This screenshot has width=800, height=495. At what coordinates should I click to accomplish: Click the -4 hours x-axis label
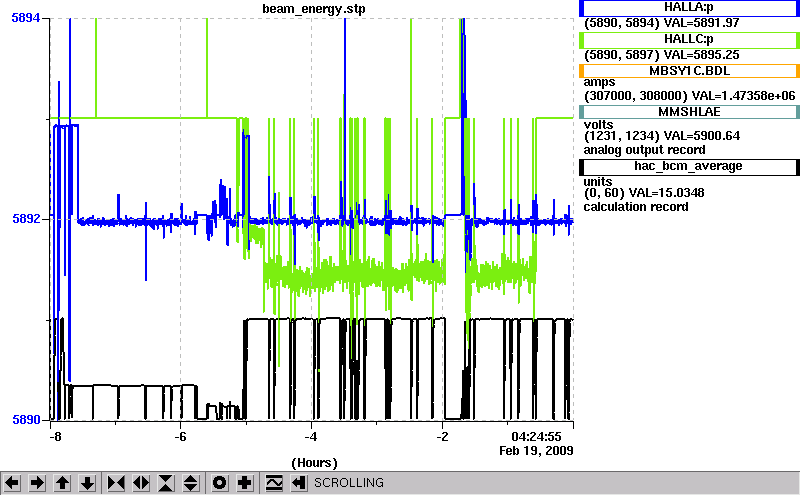(311, 437)
